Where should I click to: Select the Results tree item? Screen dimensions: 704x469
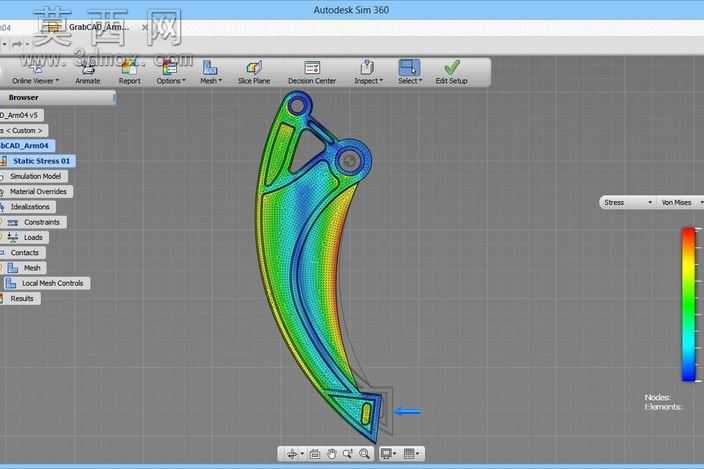(21, 298)
